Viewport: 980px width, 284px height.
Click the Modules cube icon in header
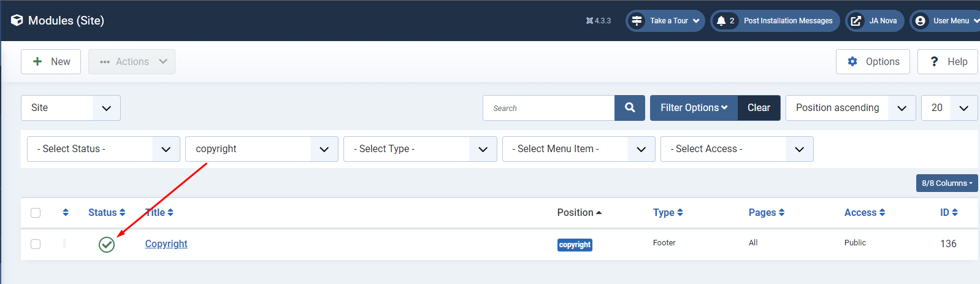click(17, 20)
